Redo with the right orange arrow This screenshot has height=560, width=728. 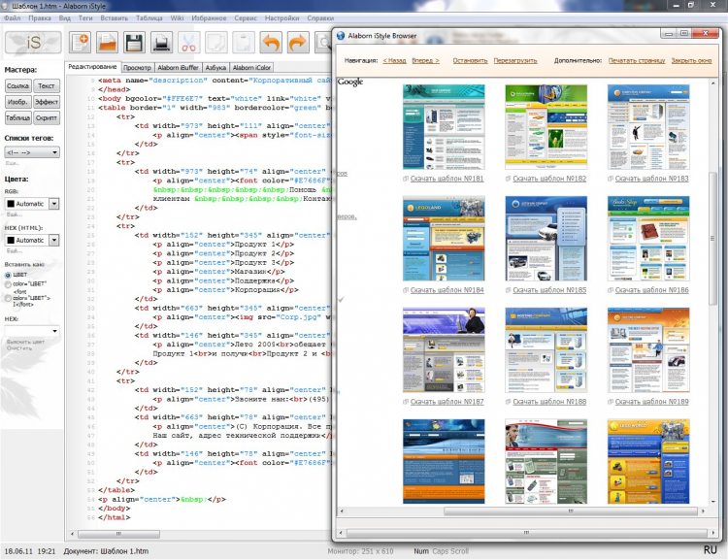click(x=298, y=43)
